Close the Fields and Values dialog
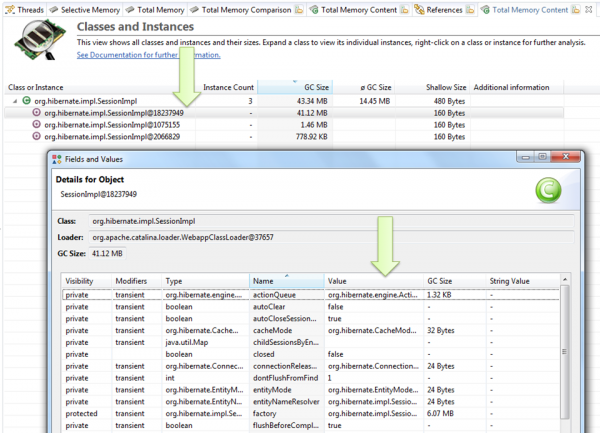600x433 pixels. point(566,157)
